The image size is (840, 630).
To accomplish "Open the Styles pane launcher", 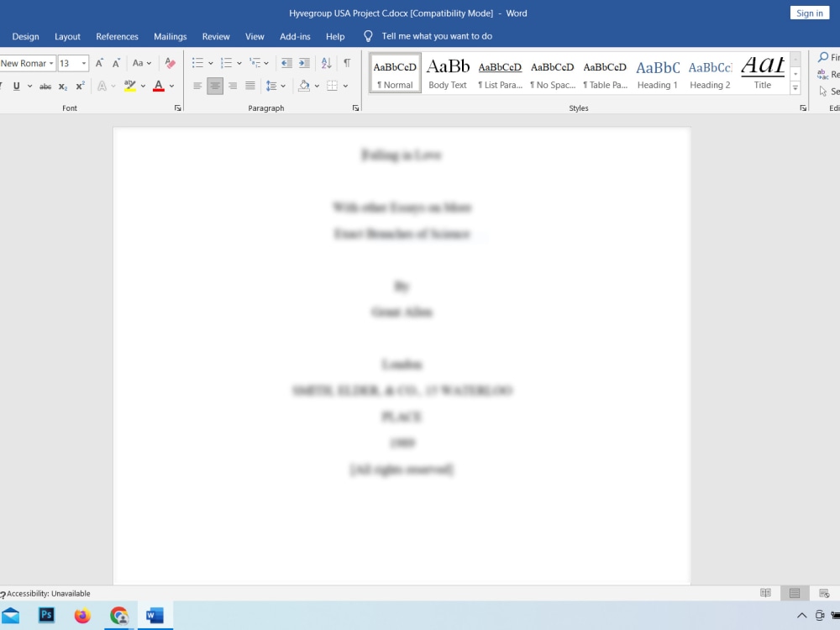I will [x=803, y=108].
